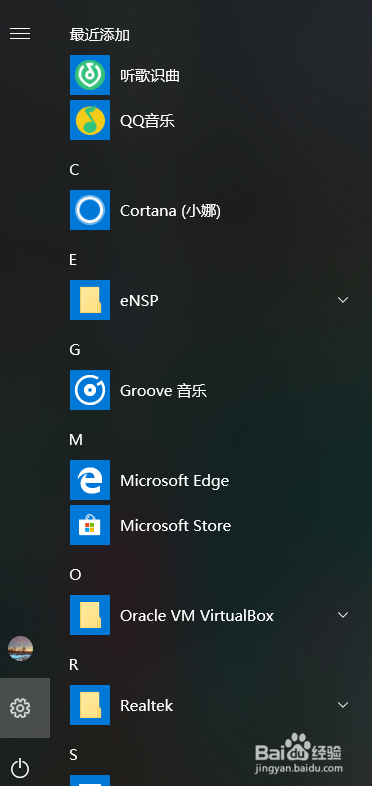Jump to letter group G header
Viewport: 372px width, 786px height.
(75, 349)
